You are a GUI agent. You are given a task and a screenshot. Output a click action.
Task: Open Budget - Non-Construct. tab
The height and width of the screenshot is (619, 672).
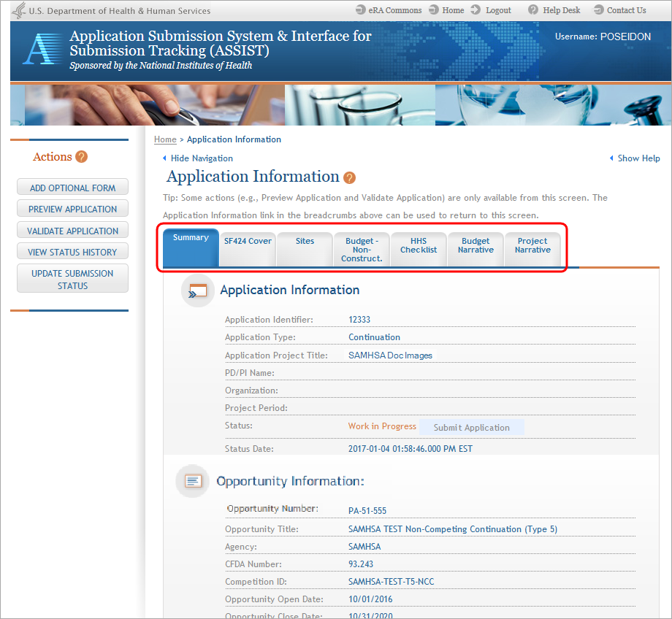pyautogui.click(x=362, y=250)
